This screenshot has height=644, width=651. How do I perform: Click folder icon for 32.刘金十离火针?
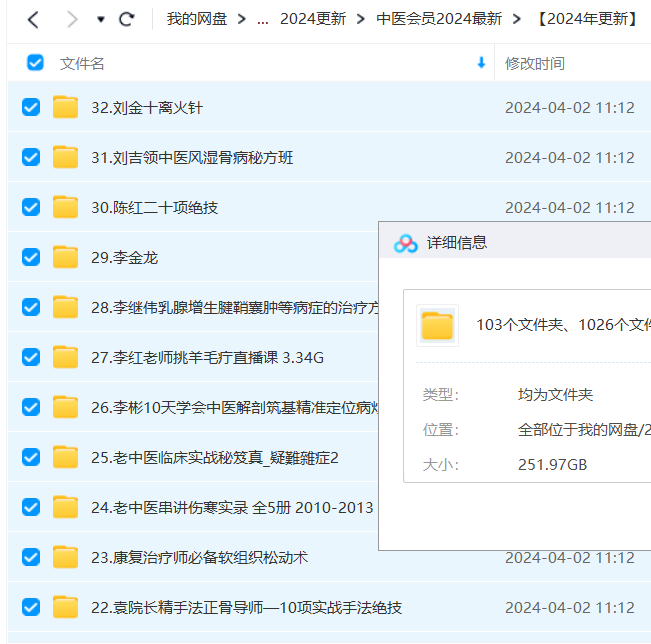[x=66, y=107]
